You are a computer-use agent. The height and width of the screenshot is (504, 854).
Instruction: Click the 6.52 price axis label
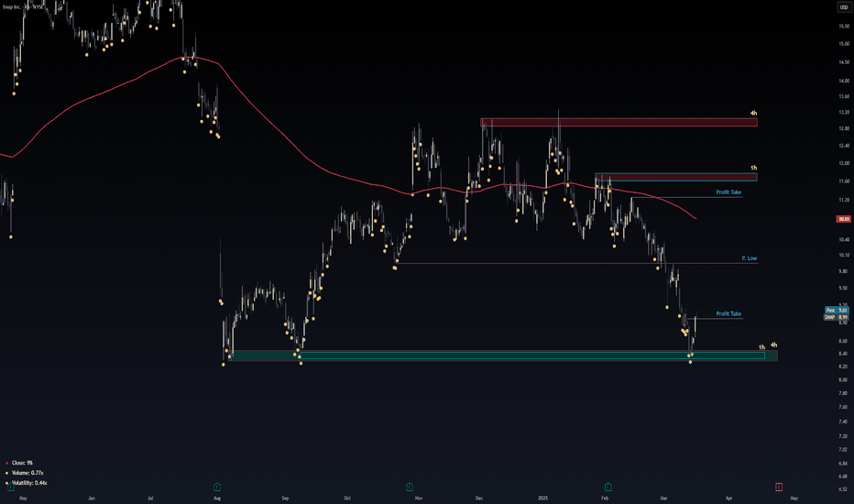coord(843,489)
